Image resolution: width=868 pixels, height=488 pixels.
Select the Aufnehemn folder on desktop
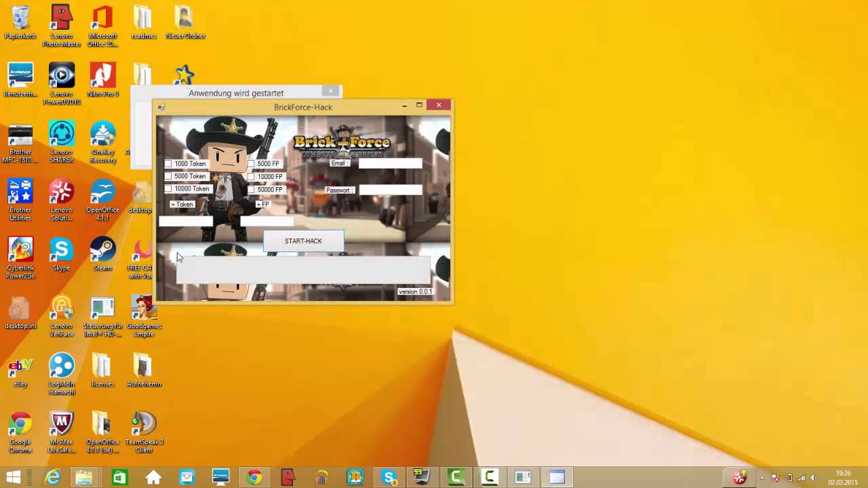tap(144, 371)
